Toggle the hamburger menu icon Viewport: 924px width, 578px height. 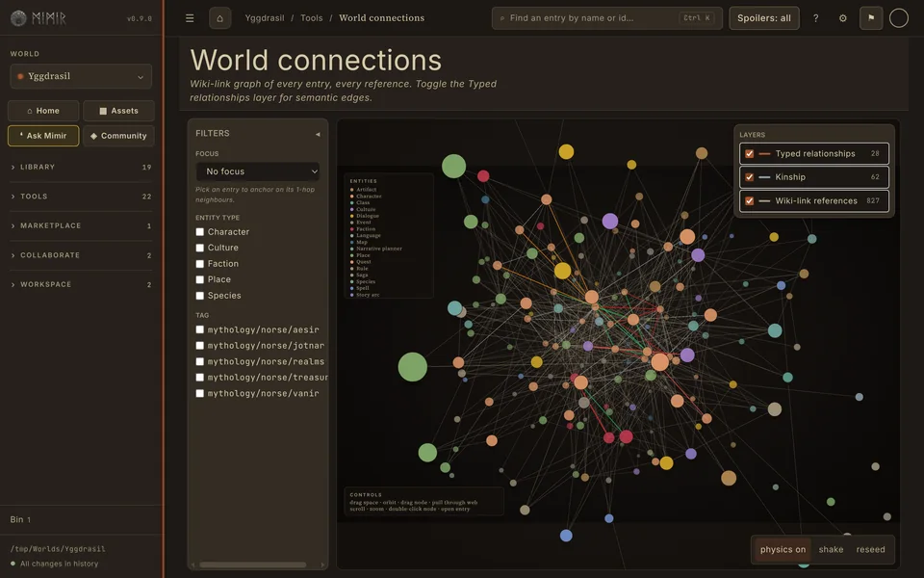coord(190,18)
